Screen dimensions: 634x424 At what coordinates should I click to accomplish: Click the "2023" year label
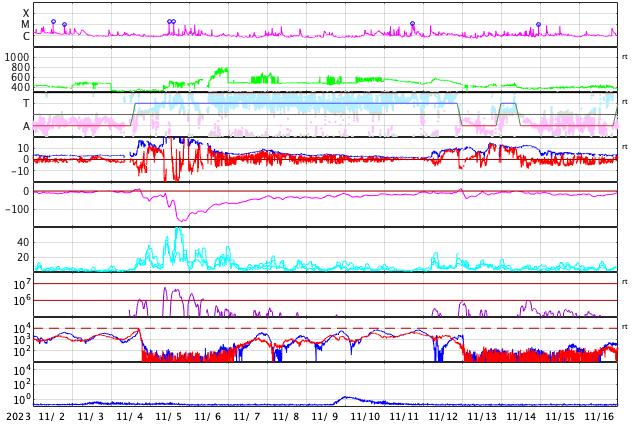[x=18, y=416]
